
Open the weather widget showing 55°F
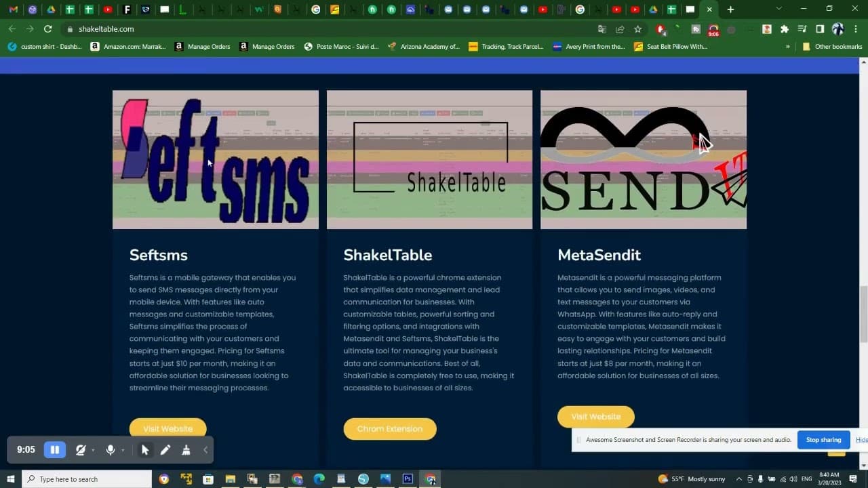[x=691, y=479]
